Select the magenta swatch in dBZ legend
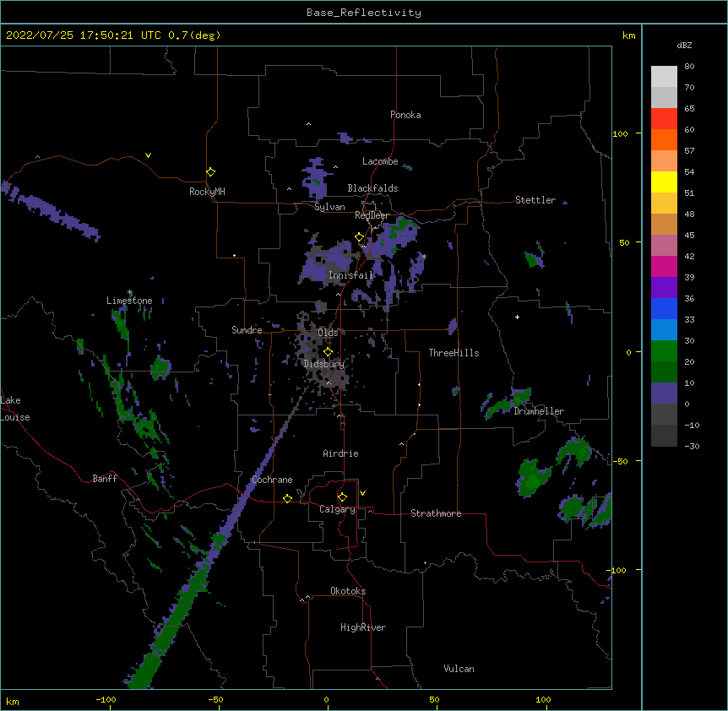The image size is (728, 711). tap(664, 266)
